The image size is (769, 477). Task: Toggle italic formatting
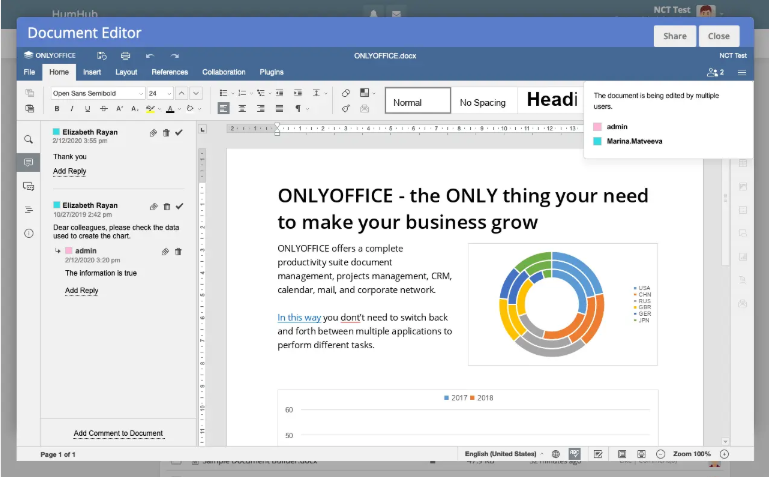click(x=72, y=108)
